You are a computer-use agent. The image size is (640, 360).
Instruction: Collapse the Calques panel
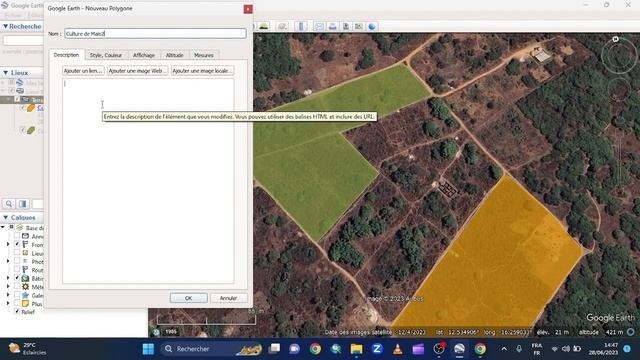pyautogui.click(x=5, y=218)
